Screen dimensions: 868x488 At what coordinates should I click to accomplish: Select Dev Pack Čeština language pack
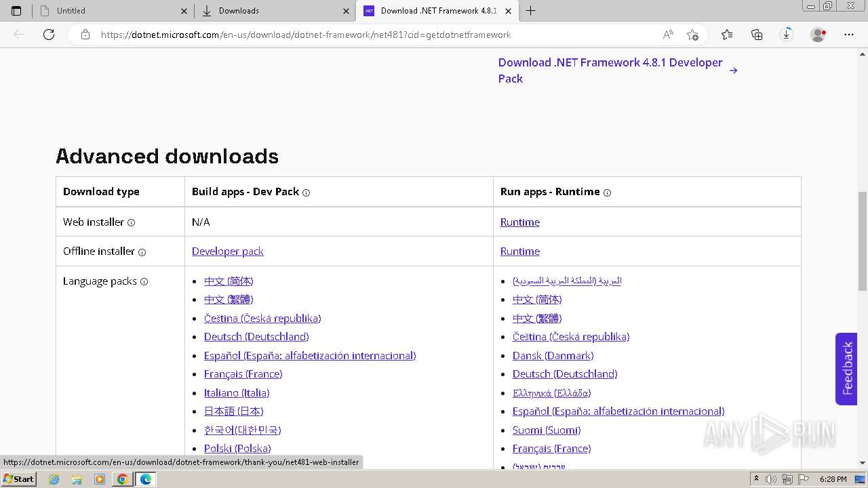[262, 318]
